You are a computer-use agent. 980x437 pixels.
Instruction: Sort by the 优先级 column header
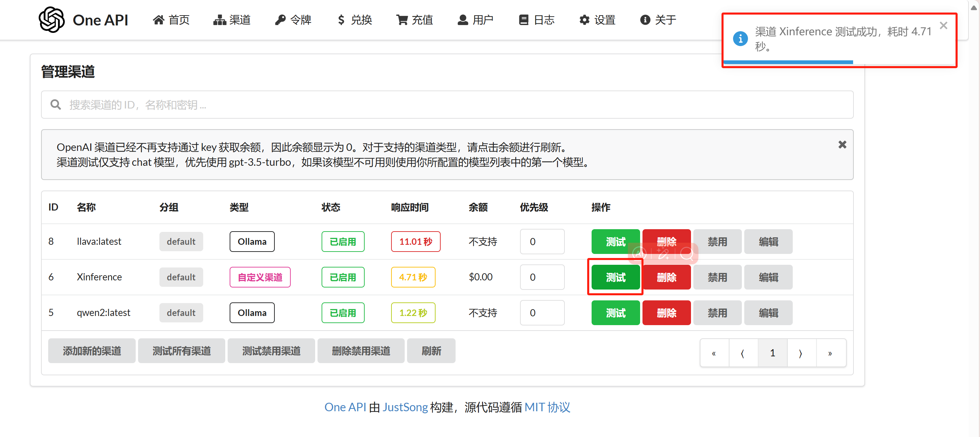point(534,207)
